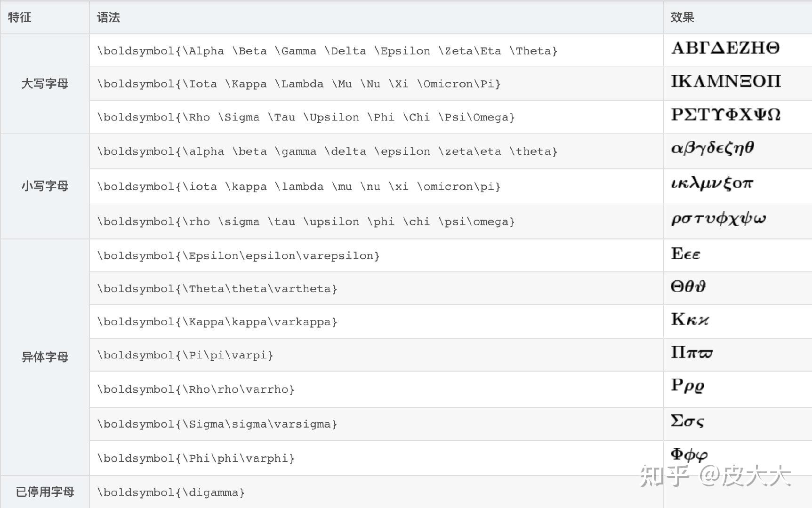812x508 pixels.
Task: Select the 大写字母 row label
Action: (x=45, y=84)
